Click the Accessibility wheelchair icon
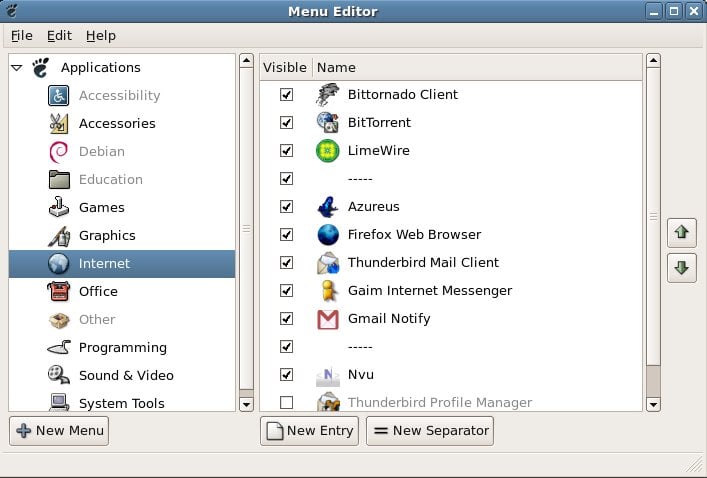This screenshot has height=478, width=707. 59,96
